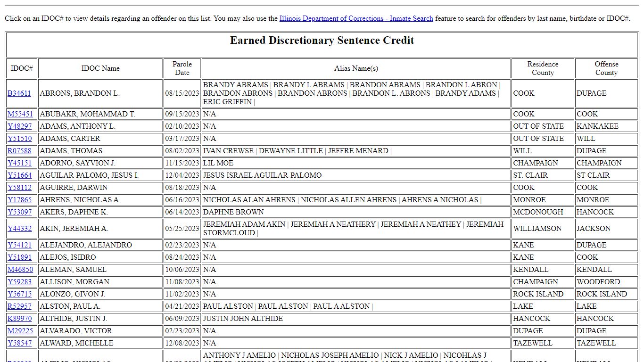This screenshot has width=644, height=362.
Task: Click the name AKERS, DAPHNE K.
Action: tap(74, 212)
